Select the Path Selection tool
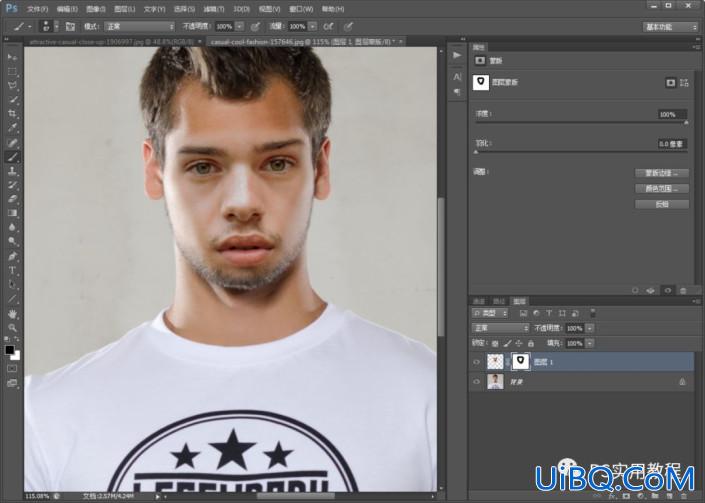The height and width of the screenshot is (503, 705). [12, 284]
